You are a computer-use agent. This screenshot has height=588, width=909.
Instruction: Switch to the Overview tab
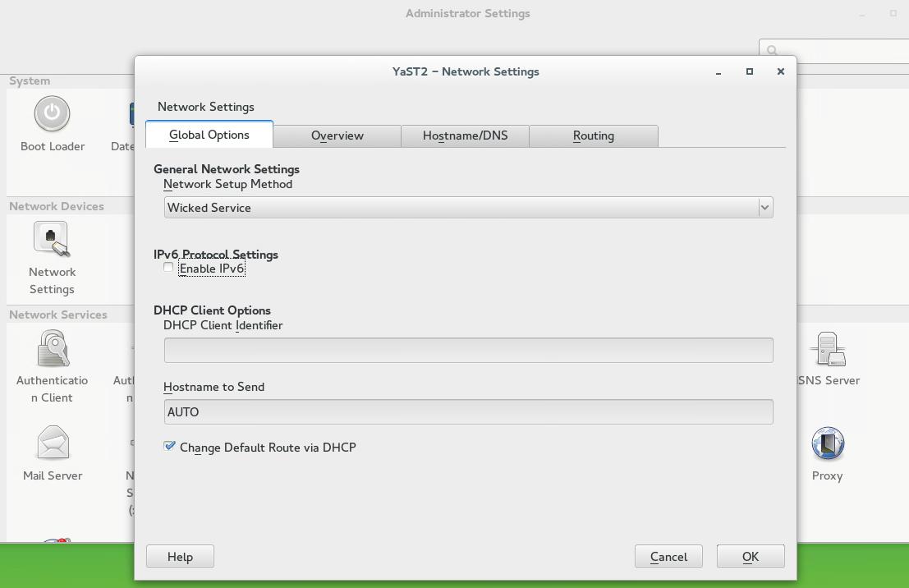click(x=337, y=136)
